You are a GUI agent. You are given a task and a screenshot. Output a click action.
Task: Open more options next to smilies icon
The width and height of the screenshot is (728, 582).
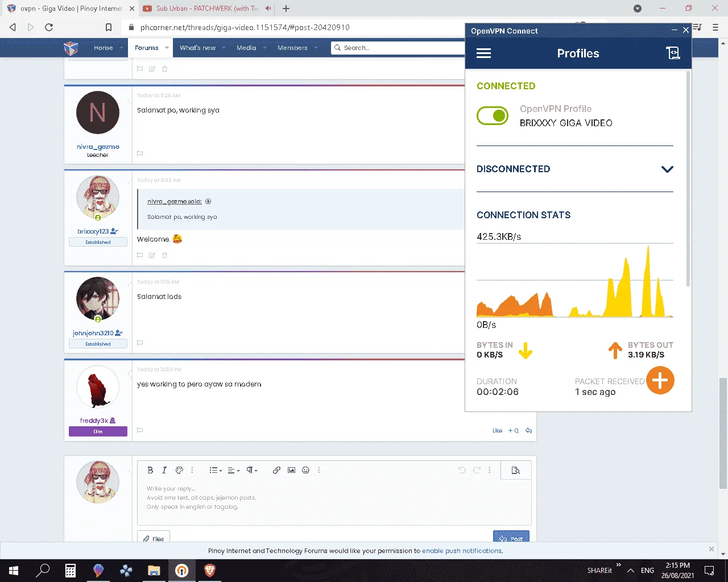319,470
